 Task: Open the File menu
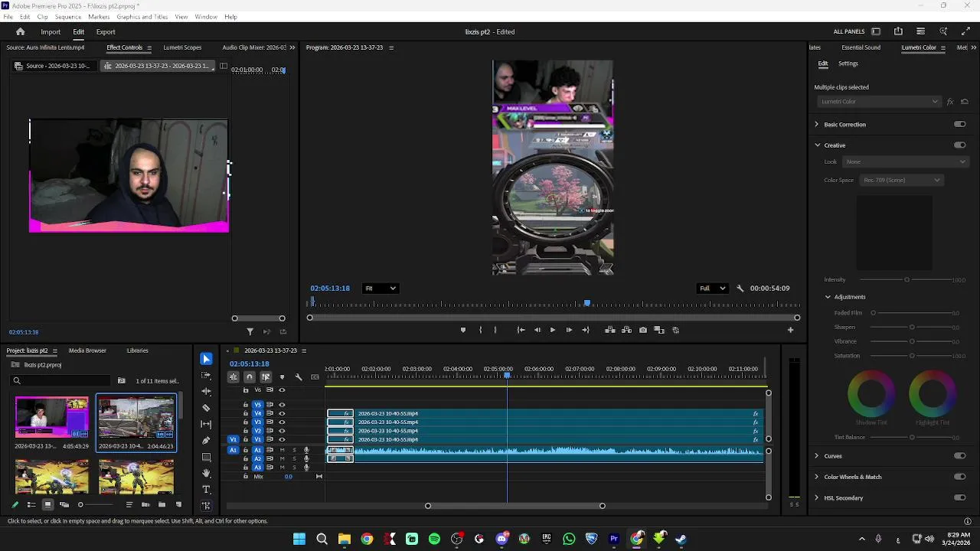click(8, 17)
